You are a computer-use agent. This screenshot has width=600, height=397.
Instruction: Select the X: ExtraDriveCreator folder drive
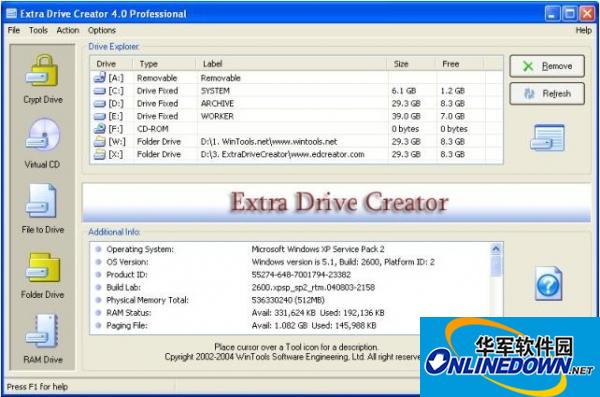point(297,154)
